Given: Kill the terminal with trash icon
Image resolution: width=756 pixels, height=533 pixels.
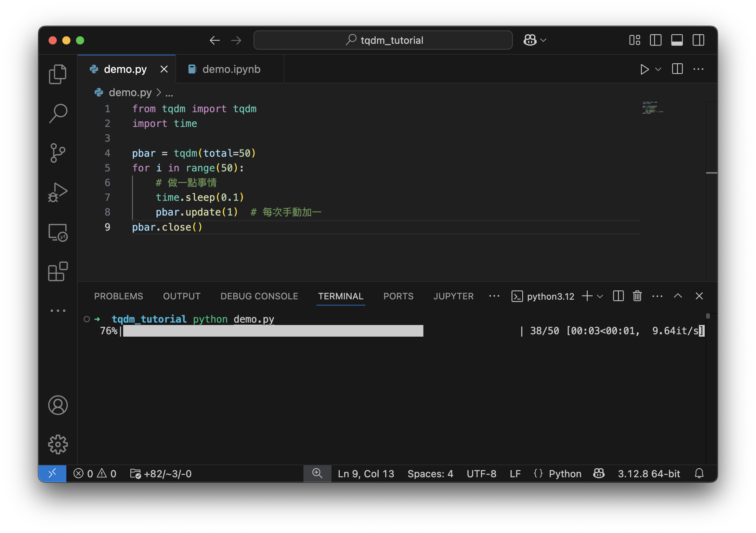Looking at the screenshot, I should click(x=637, y=296).
